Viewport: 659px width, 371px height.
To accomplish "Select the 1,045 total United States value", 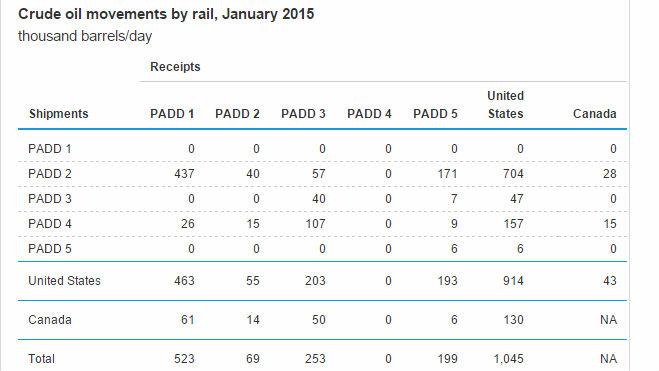I will (x=508, y=359).
